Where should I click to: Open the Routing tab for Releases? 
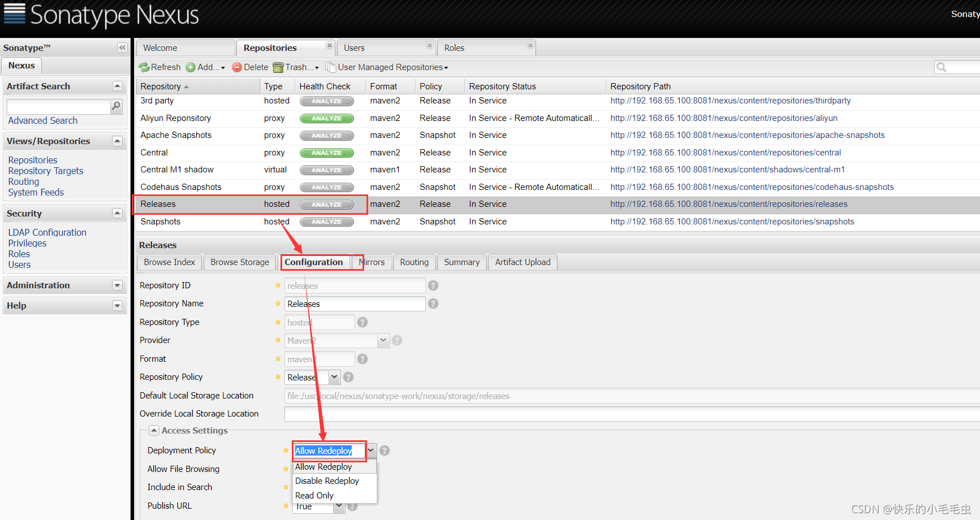point(415,262)
